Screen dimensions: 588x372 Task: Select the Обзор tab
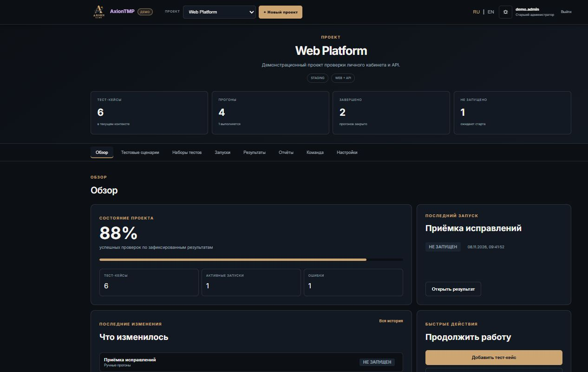(x=102, y=153)
